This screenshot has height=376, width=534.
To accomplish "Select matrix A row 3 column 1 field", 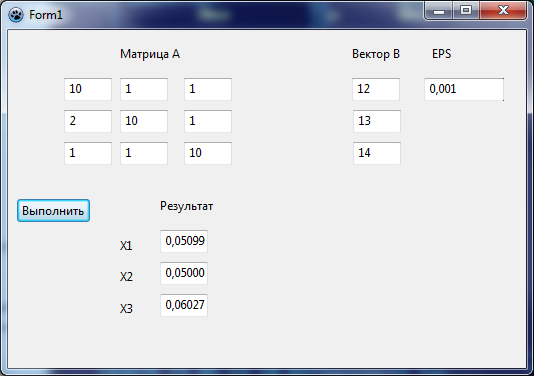I will [88, 153].
